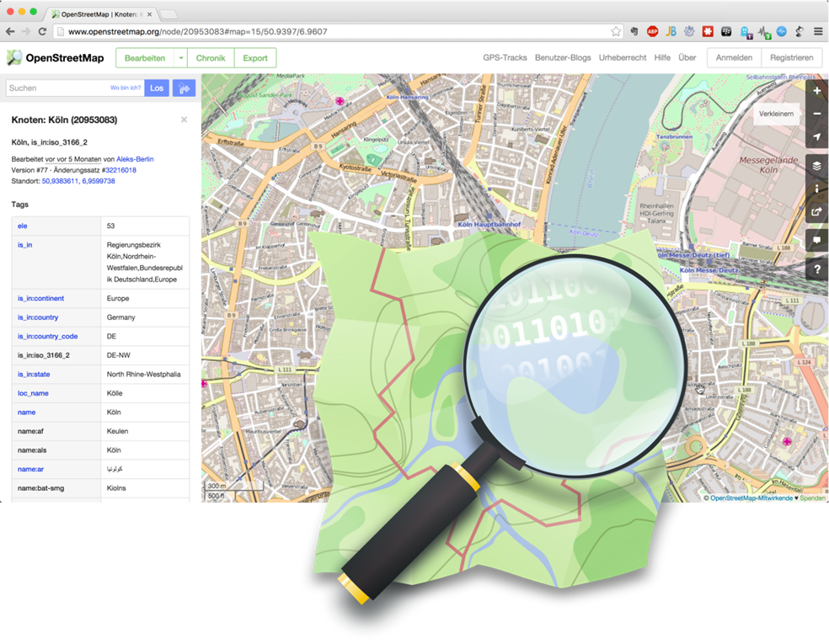829x644 pixels.
Task: Open the LastPass red asterisk extension
Action: [x=708, y=32]
